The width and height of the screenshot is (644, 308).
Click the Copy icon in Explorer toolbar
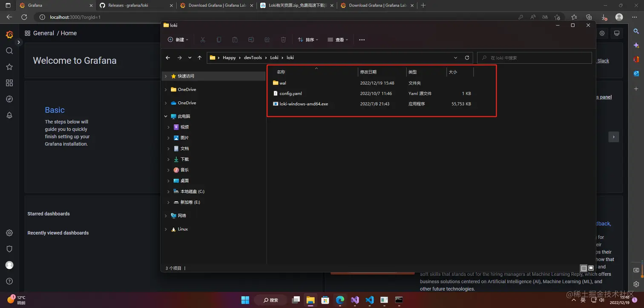[219, 40]
